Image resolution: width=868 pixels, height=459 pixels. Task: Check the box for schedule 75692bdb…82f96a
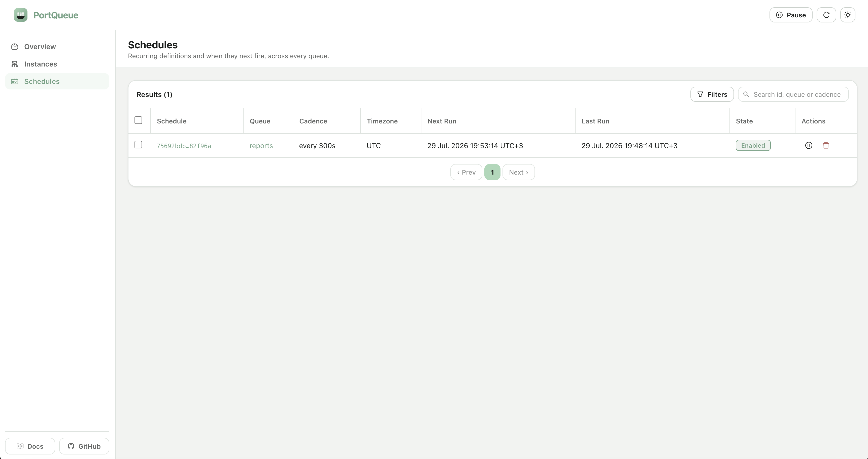[138, 145]
